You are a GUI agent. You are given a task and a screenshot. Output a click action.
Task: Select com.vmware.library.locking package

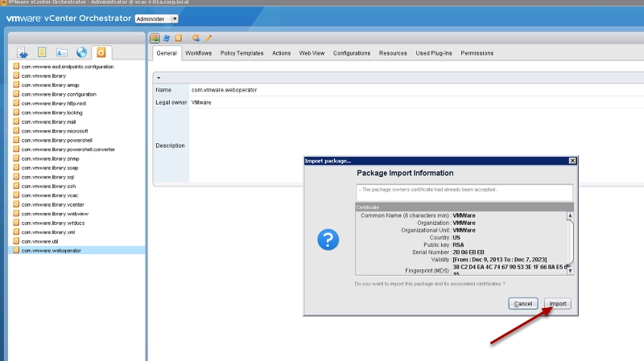coord(52,113)
